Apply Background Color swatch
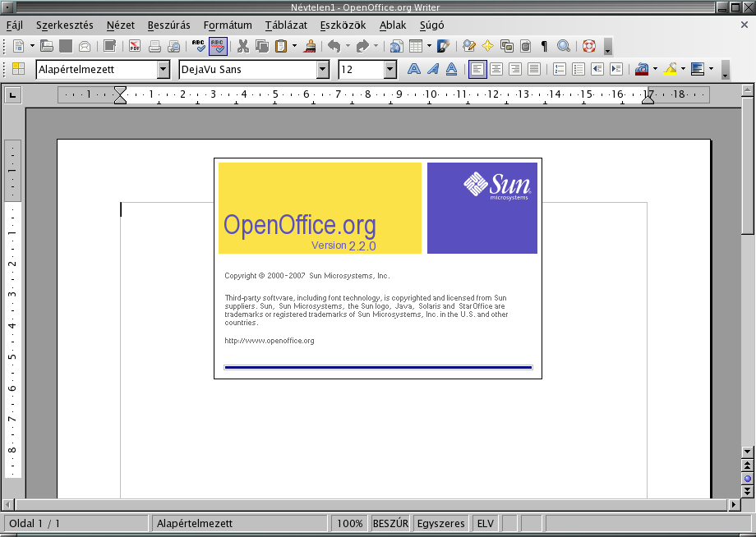Image resolution: width=756 pixels, height=537 pixels. click(698, 69)
